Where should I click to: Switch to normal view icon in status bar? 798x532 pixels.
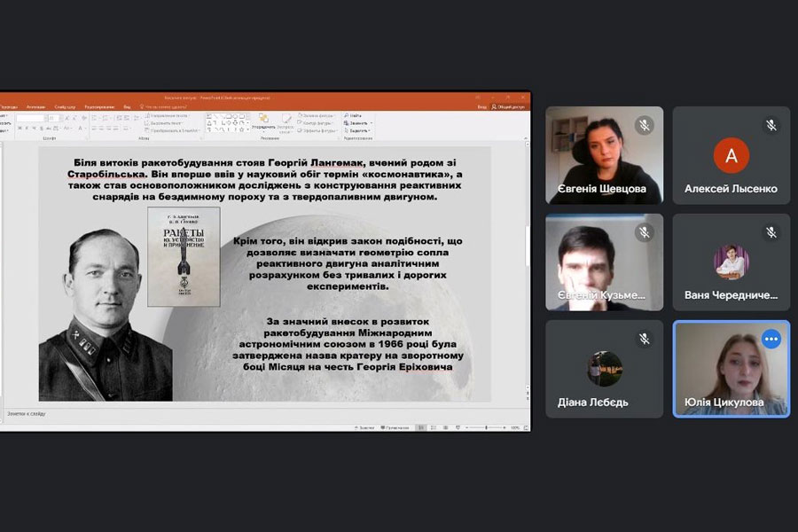coord(421,427)
